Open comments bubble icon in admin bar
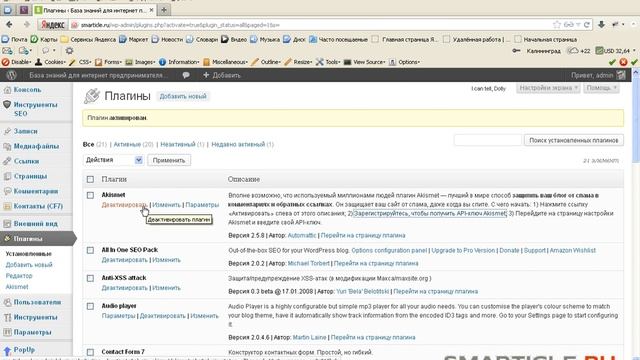The image size is (640, 360). 186,75
